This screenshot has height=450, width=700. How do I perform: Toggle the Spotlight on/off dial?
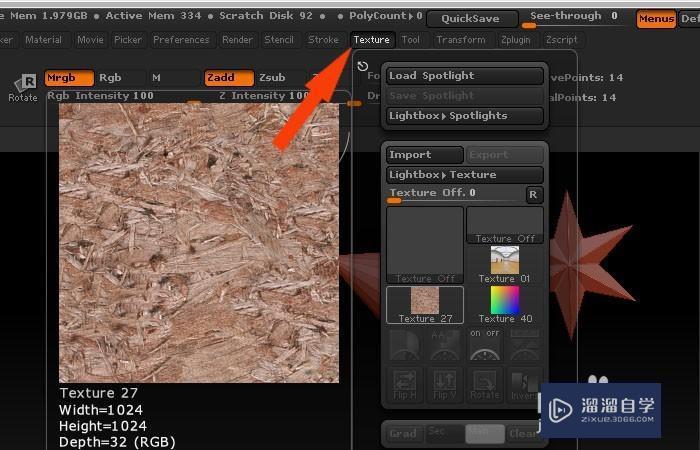coord(484,345)
